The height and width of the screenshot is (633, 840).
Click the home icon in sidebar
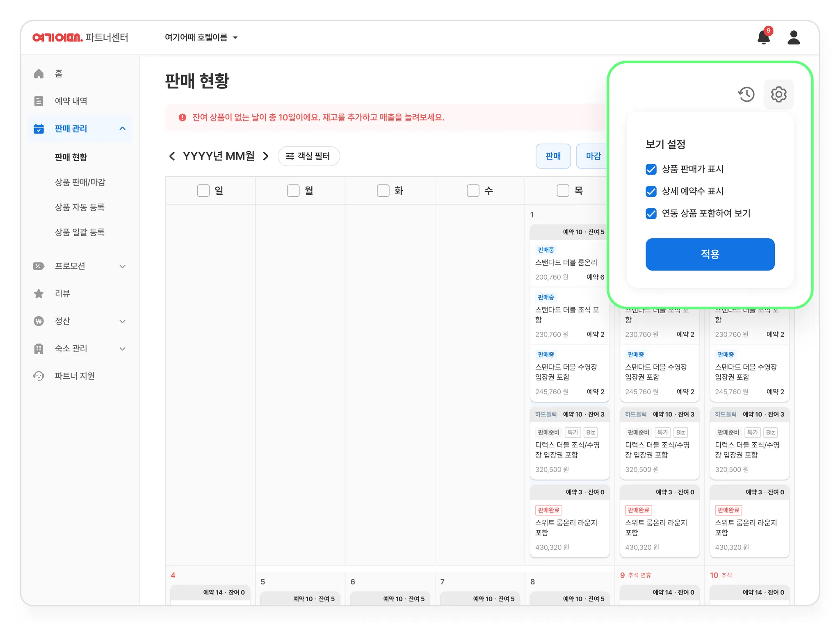tap(39, 74)
